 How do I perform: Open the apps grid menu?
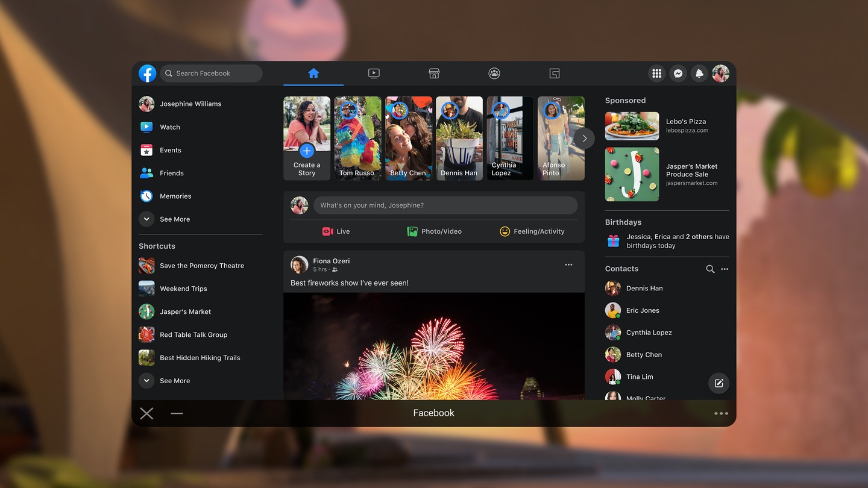(656, 73)
